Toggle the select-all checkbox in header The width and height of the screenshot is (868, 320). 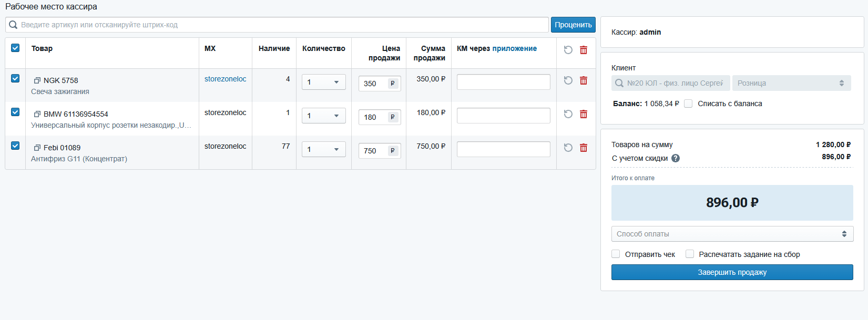tap(15, 48)
